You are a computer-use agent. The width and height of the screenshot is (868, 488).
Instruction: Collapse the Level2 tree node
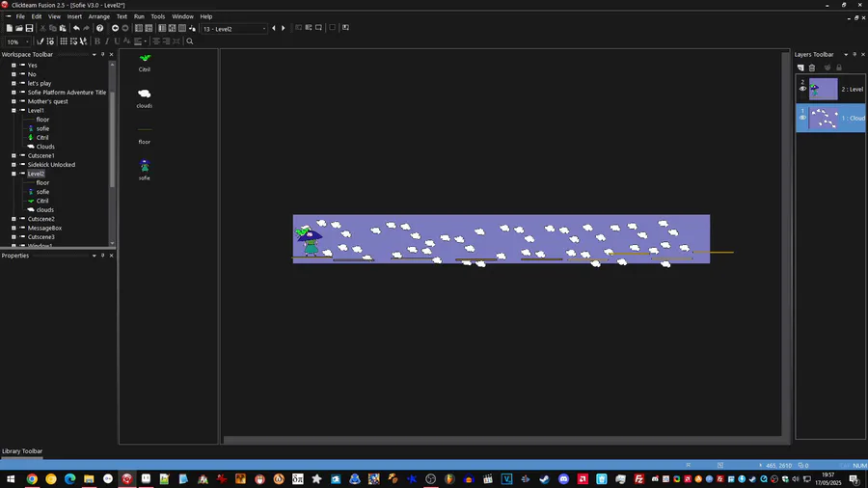point(14,174)
